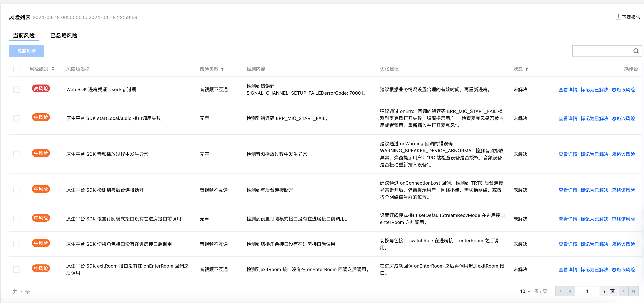Viewport: 644px width, 303px height.
Task: Click the search magnifier icon
Action: click(636, 51)
